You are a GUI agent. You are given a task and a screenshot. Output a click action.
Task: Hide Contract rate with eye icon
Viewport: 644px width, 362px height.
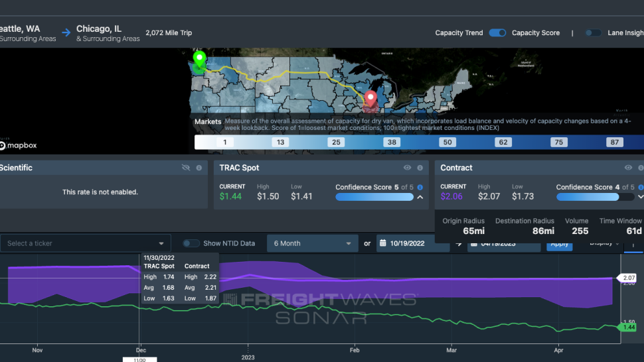click(628, 168)
